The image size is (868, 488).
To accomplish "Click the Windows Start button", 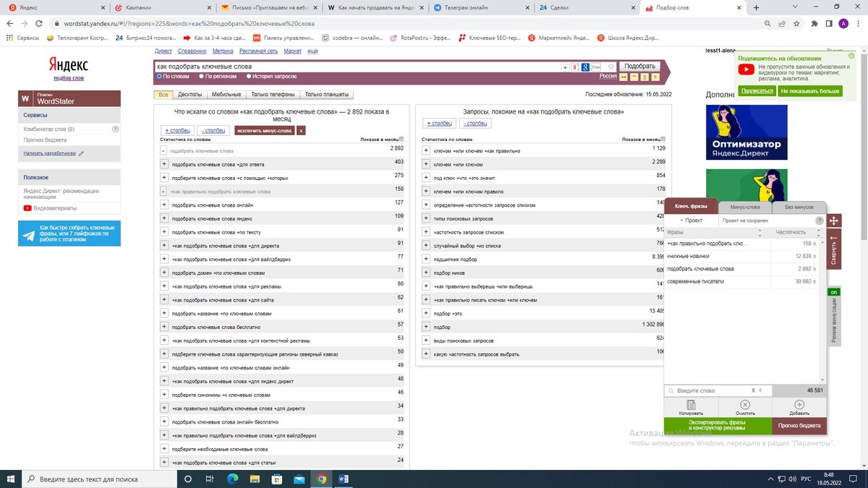I will [x=12, y=479].
